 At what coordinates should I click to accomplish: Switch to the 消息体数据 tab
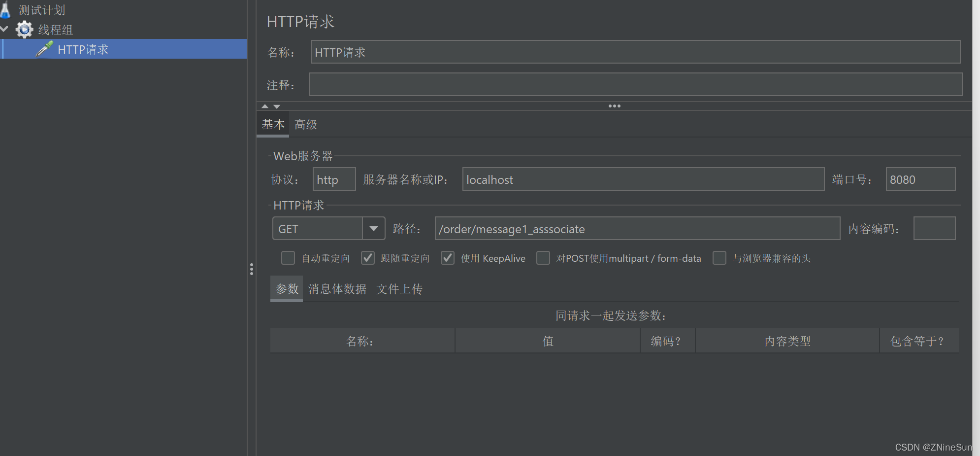337,289
